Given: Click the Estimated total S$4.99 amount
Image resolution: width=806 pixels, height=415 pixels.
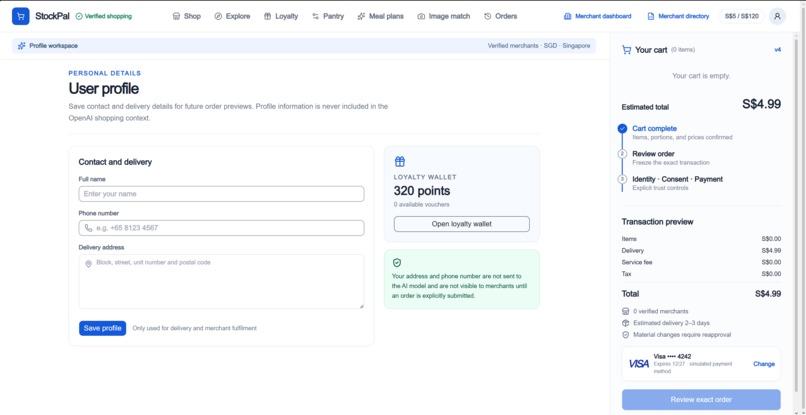Looking at the screenshot, I should coord(761,104).
